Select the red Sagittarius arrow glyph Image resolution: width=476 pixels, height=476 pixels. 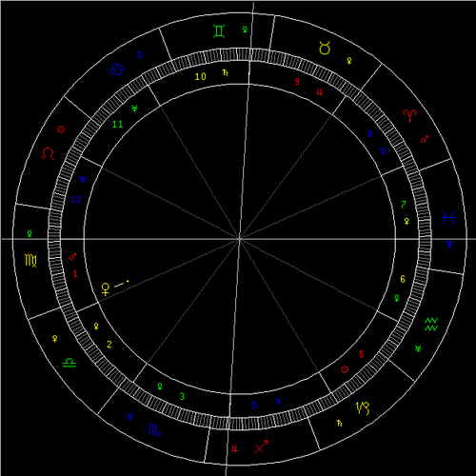pos(261,446)
